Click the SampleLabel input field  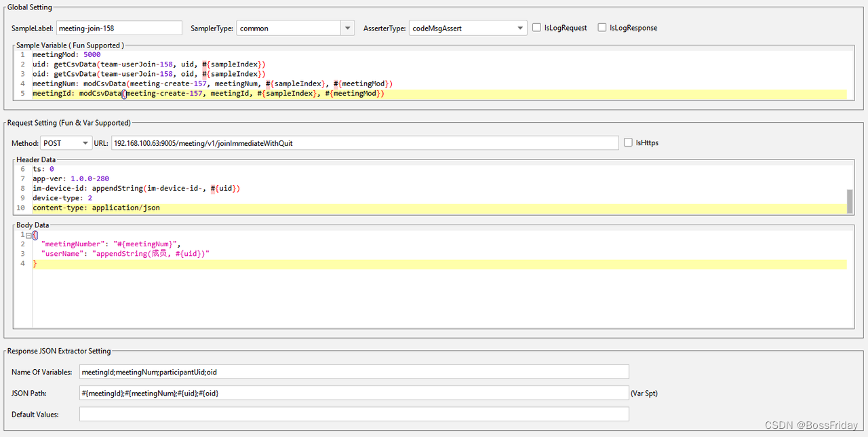pyautogui.click(x=119, y=28)
